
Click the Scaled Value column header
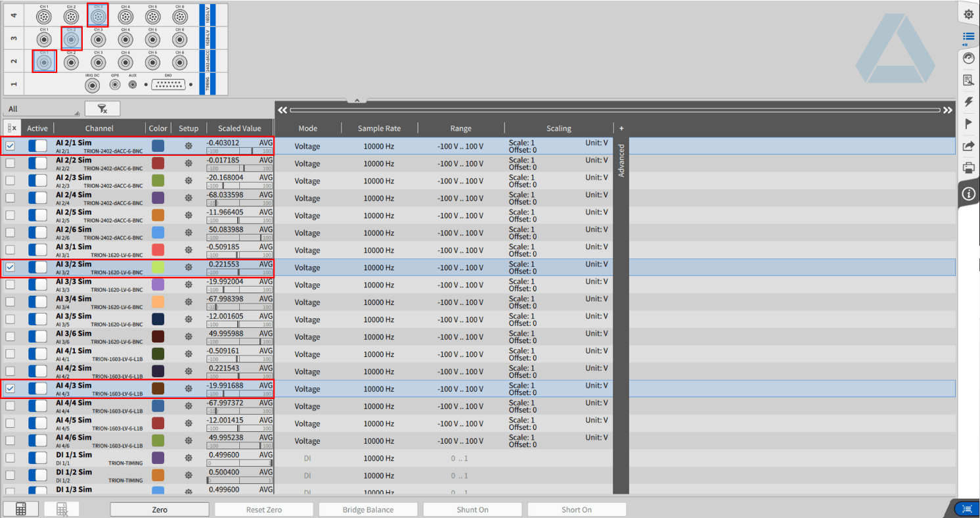(239, 129)
